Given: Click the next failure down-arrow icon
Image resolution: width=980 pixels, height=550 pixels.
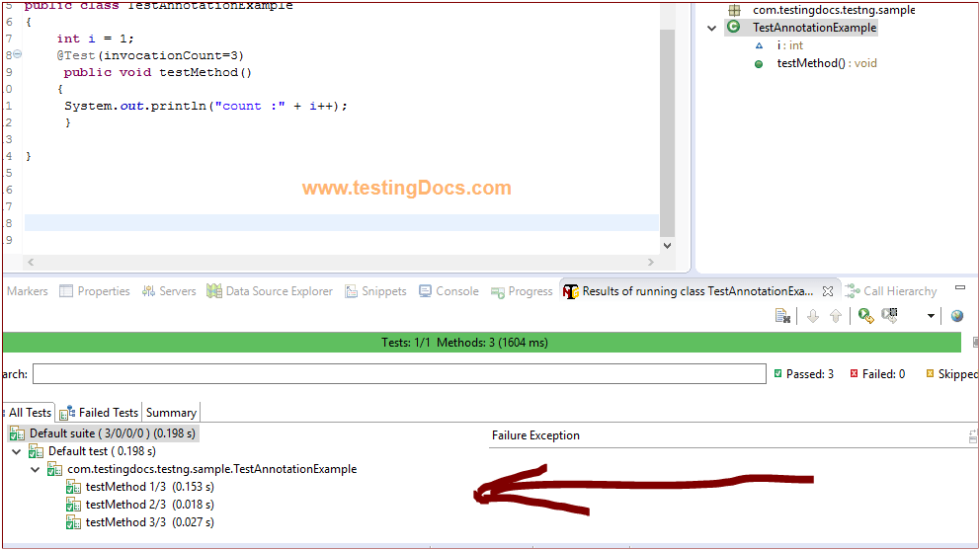Looking at the screenshot, I should coord(812,316).
